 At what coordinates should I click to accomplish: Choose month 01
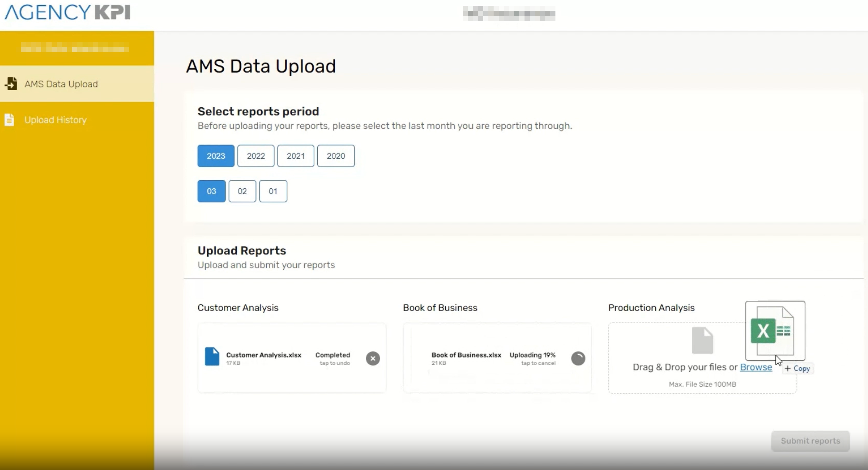tap(273, 191)
